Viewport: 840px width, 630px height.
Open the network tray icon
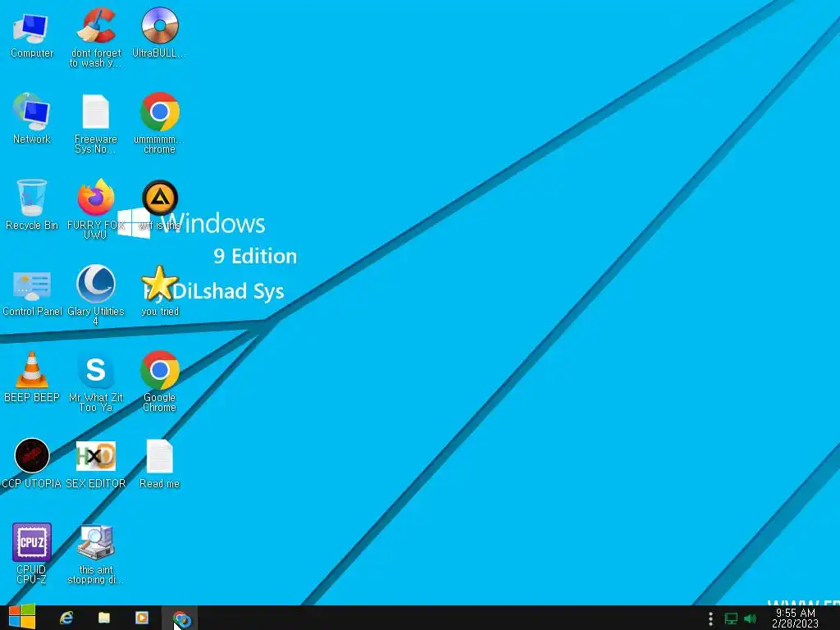[731, 619]
